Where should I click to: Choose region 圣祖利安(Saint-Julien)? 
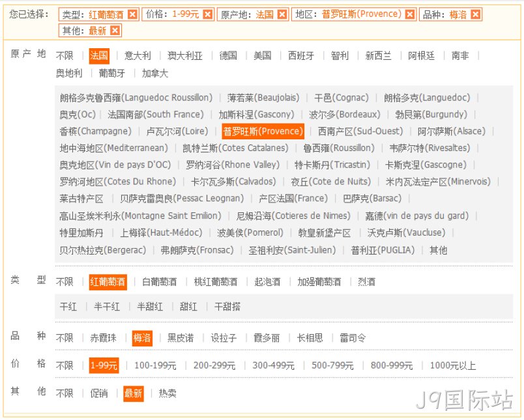click(292, 251)
